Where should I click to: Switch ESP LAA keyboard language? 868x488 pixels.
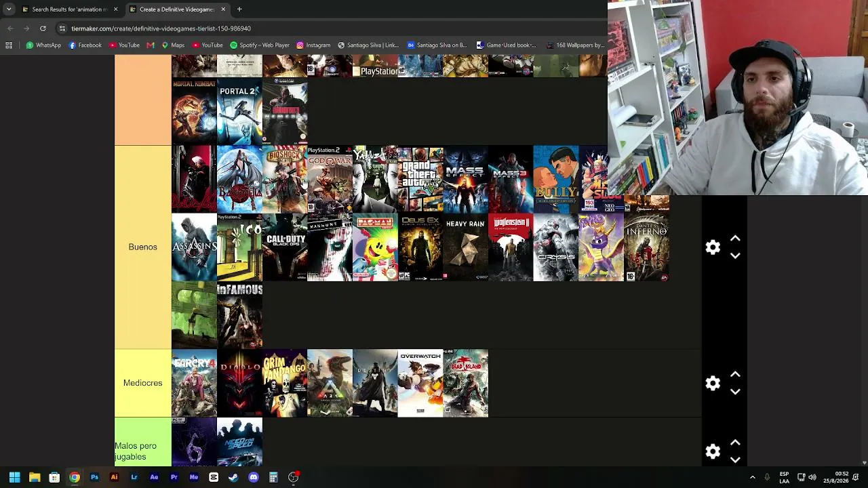click(x=784, y=477)
